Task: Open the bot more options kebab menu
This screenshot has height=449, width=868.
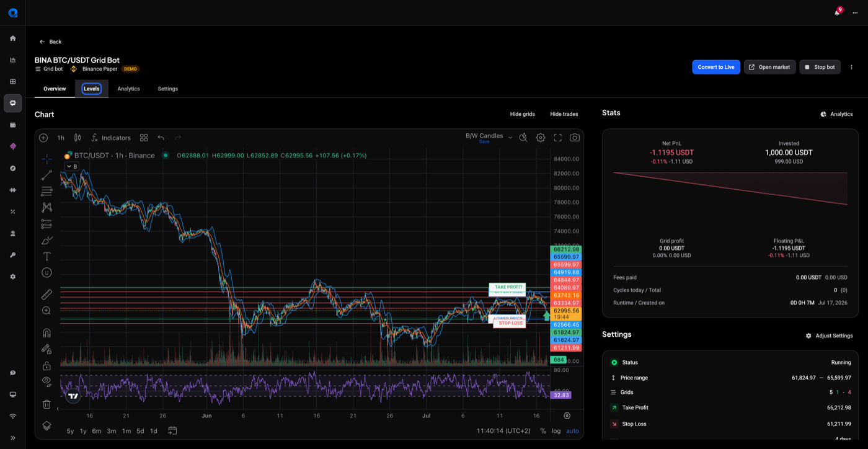Action: (851, 67)
